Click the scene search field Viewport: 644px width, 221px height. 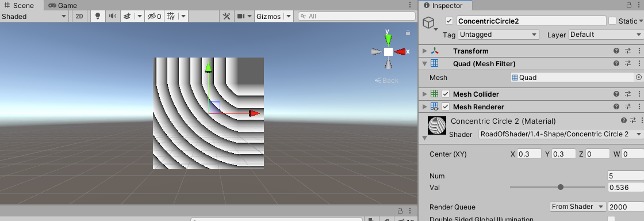[356, 17]
